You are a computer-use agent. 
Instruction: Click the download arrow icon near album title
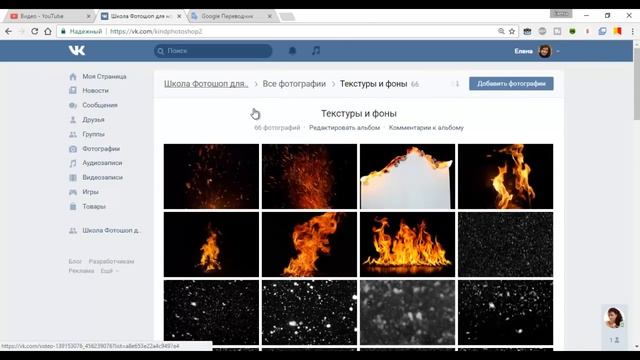click(x=457, y=84)
